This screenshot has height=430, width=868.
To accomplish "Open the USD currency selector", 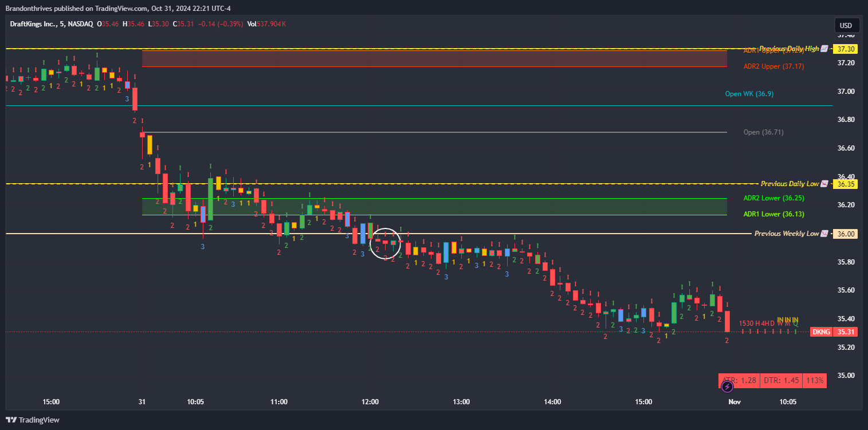I will (x=846, y=25).
